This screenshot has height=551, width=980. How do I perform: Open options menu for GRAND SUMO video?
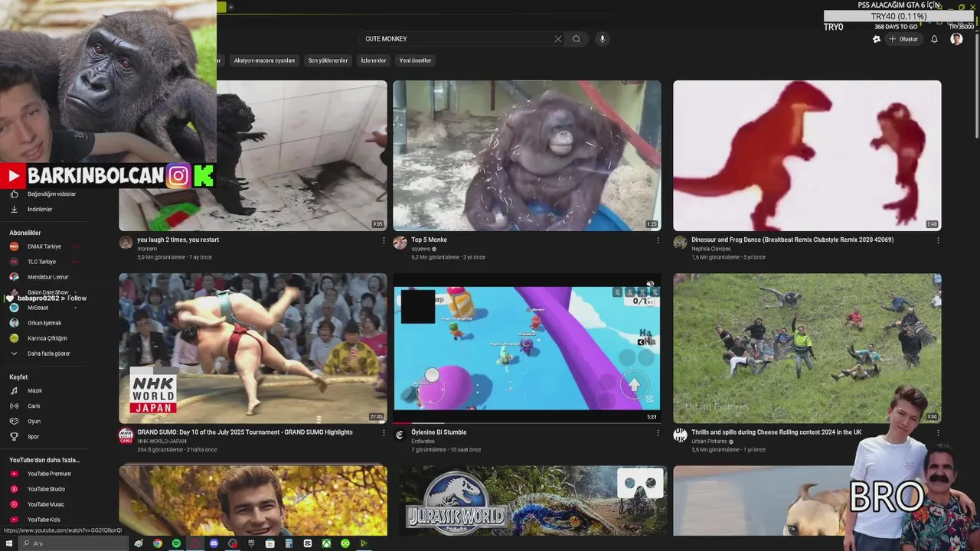tap(384, 432)
